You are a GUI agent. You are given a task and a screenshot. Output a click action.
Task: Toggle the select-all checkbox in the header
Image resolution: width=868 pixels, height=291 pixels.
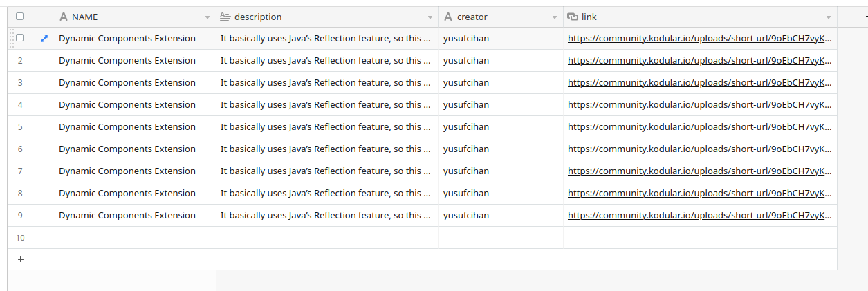(19, 17)
